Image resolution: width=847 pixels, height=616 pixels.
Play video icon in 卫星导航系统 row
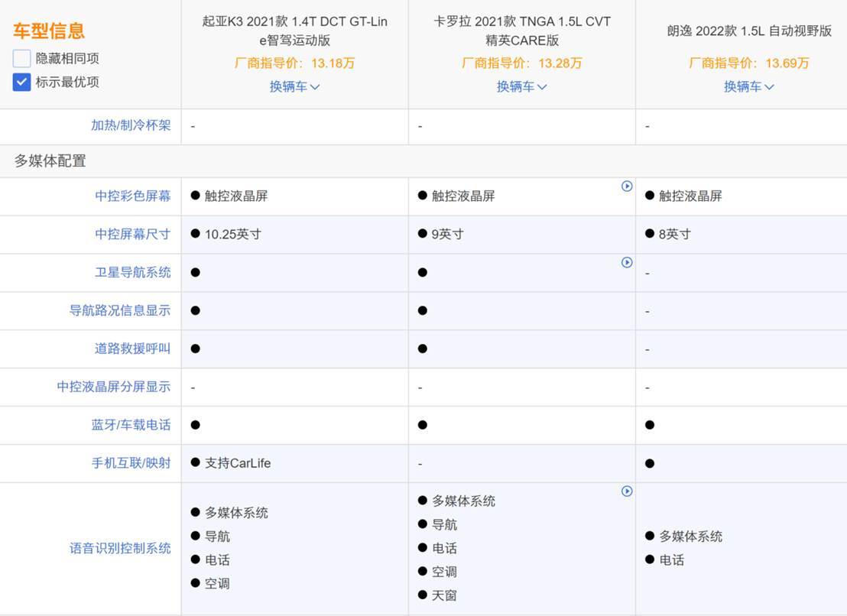(x=627, y=262)
